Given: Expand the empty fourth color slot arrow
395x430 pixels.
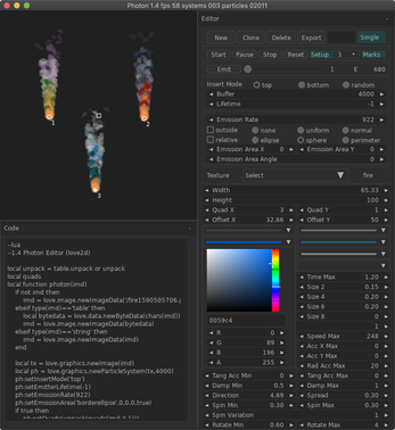Looking at the screenshot, I should 383,266.
